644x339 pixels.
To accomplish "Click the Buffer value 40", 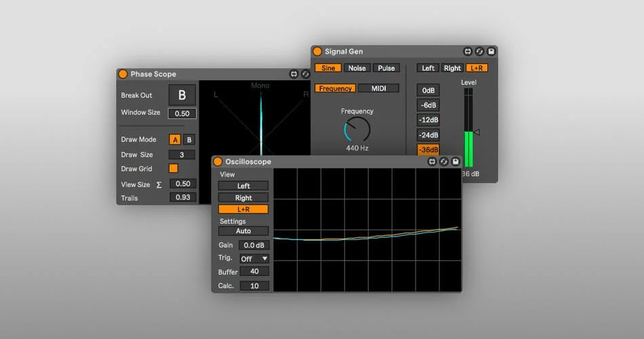I will (x=254, y=272).
